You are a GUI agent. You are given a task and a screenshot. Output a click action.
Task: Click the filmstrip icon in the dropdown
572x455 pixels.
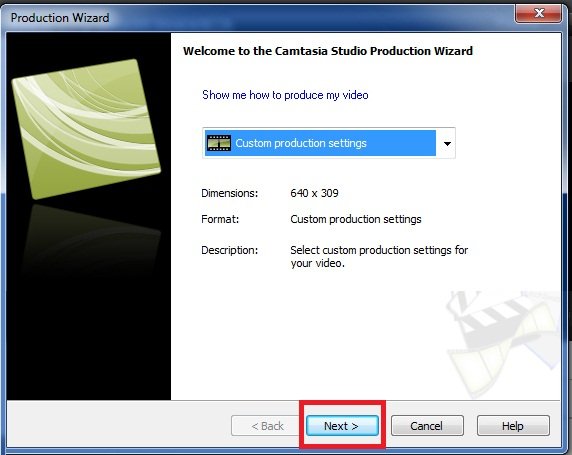(x=219, y=143)
